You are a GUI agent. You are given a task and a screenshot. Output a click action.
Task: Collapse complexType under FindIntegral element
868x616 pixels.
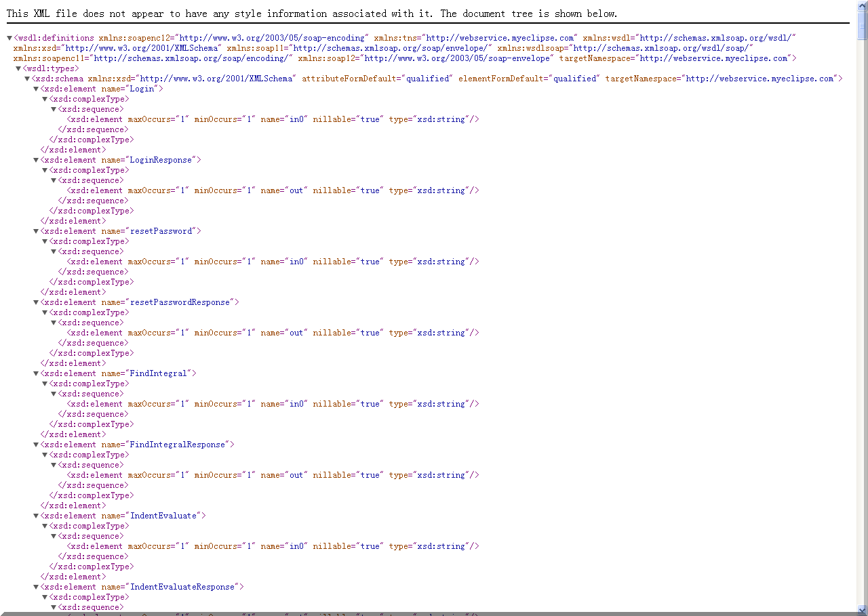click(x=45, y=384)
